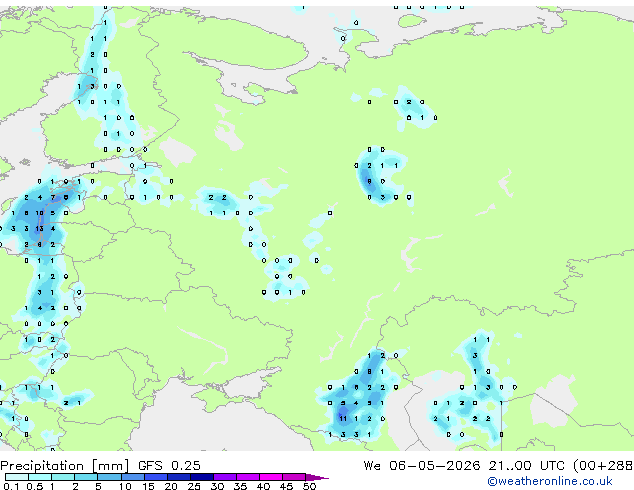Click the 0.1–0.5 mm legend color segment
Image resolution: width=634 pixels, height=490 pixels.
17,477
